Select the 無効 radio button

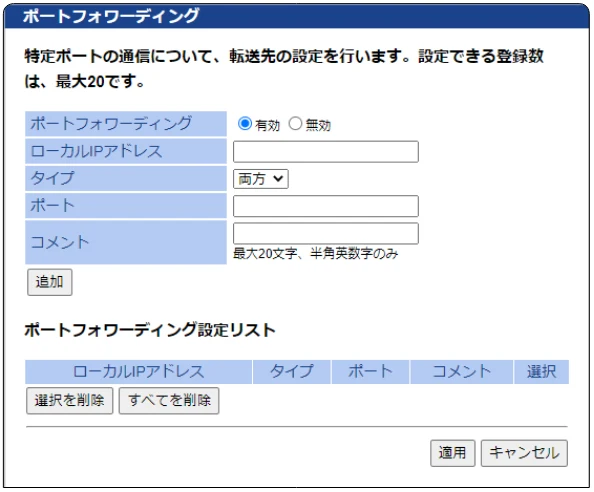coord(295,123)
